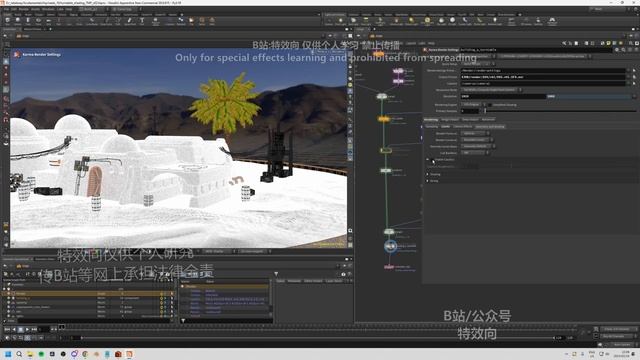Add a Distant Light from the shelf
The width and height of the screenshot is (640, 360).
[411, 21]
